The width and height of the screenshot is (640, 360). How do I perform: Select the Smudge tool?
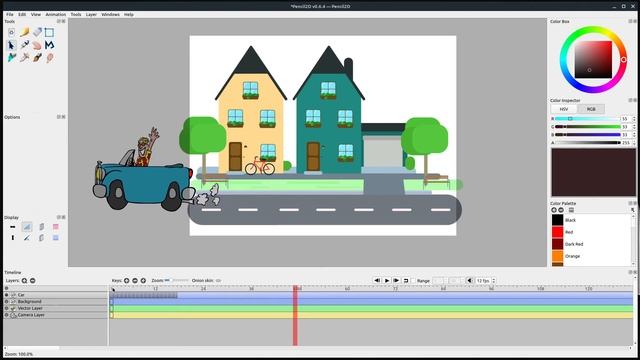[x=49, y=57]
